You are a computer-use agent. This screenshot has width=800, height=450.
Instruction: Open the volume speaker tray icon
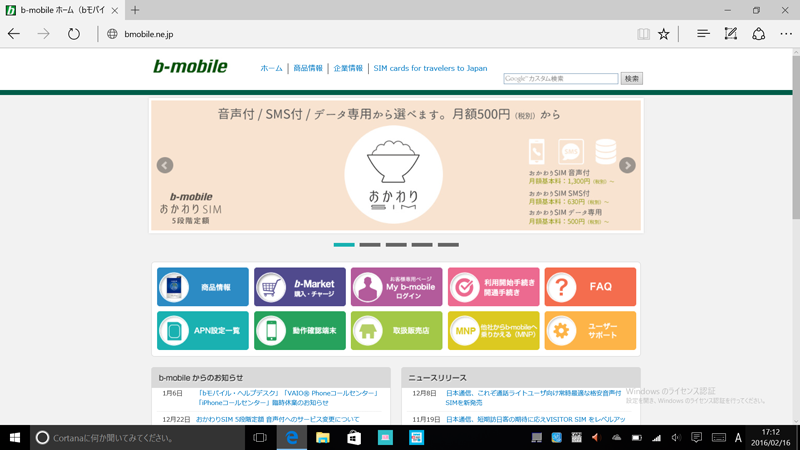click(x=677, y=438)
